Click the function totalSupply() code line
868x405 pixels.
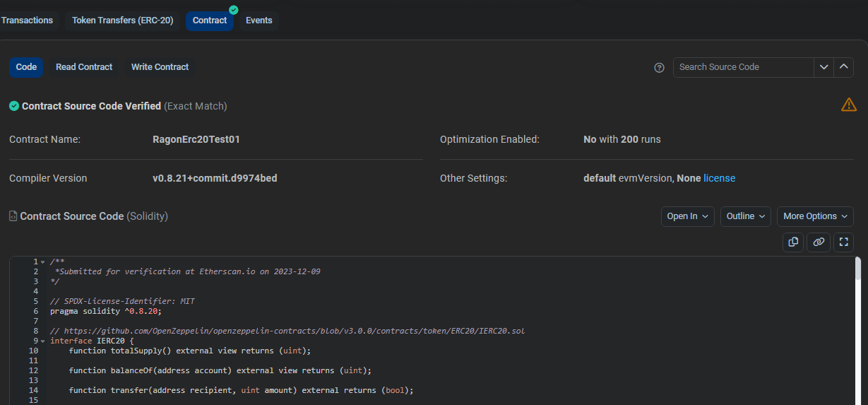190,351
